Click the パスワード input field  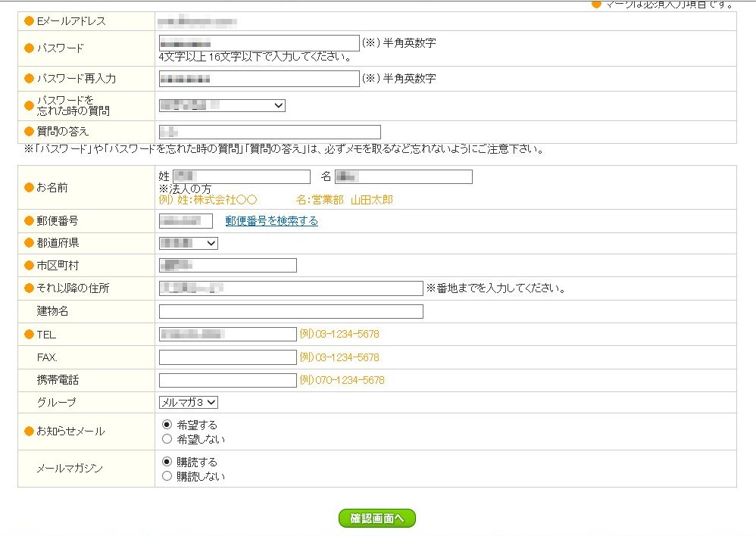coord(259,43)
